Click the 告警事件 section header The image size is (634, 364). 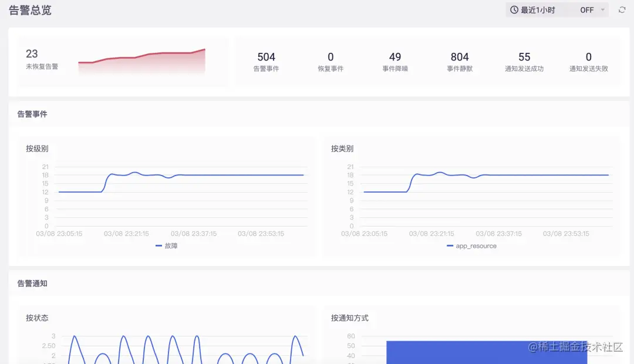[x=32, y=114]
